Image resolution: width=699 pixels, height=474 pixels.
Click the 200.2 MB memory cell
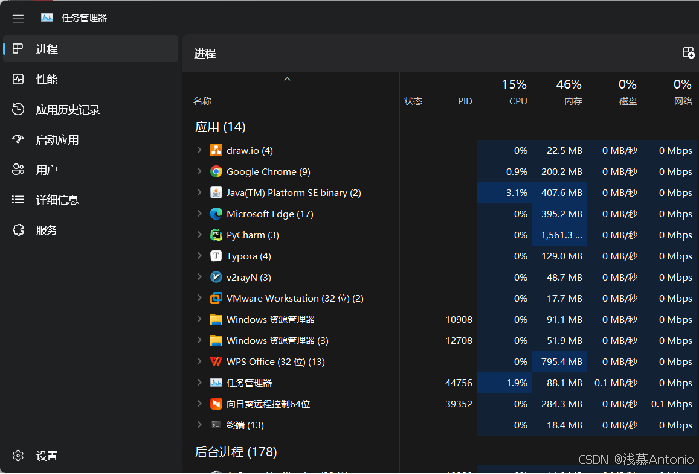click(x=559, y=172)
